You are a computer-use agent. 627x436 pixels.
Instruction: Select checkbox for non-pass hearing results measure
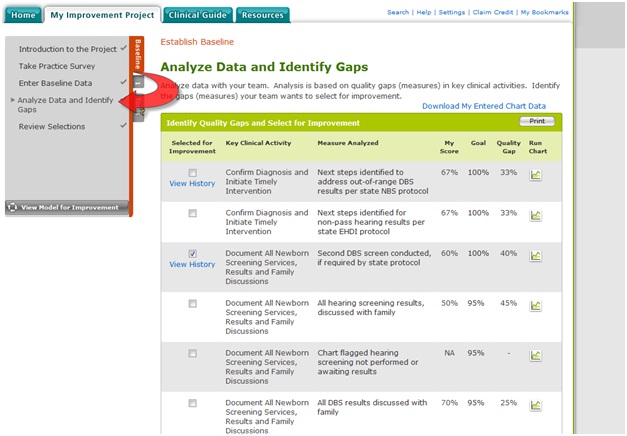[x=192, y=214]
